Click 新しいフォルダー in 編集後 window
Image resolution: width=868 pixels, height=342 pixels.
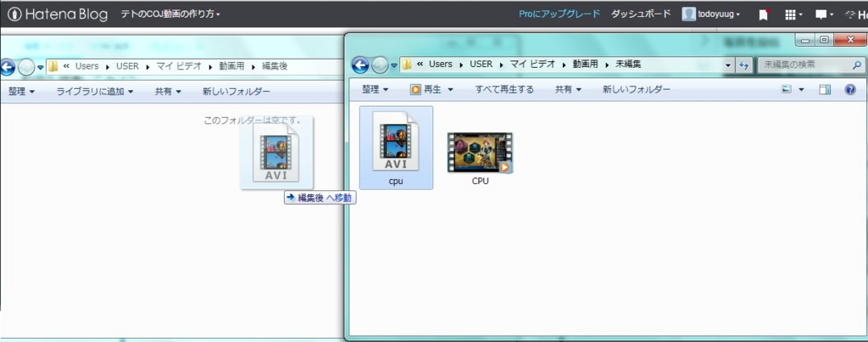[x=236, y=92]
